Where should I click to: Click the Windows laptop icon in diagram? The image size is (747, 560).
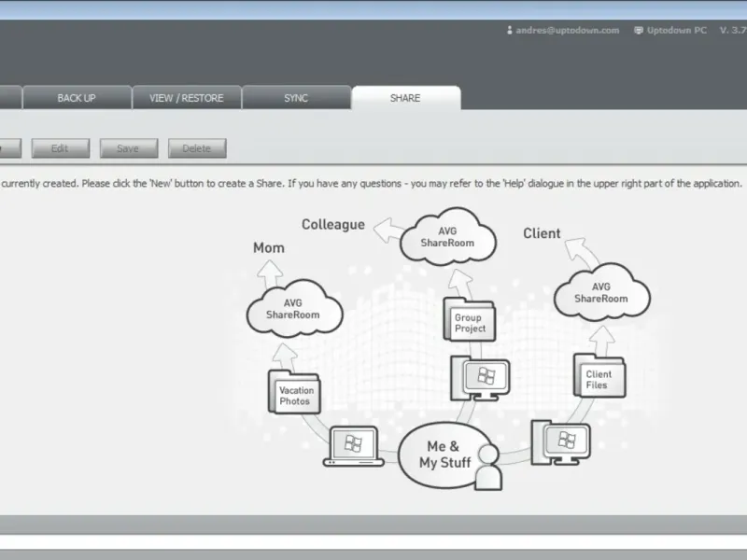pos(354,446)
